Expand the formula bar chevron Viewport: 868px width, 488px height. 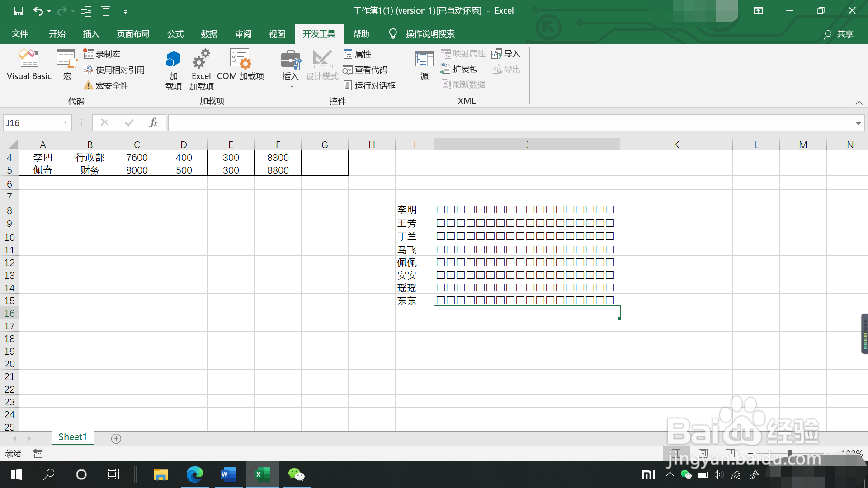click(x=858, y=123)
